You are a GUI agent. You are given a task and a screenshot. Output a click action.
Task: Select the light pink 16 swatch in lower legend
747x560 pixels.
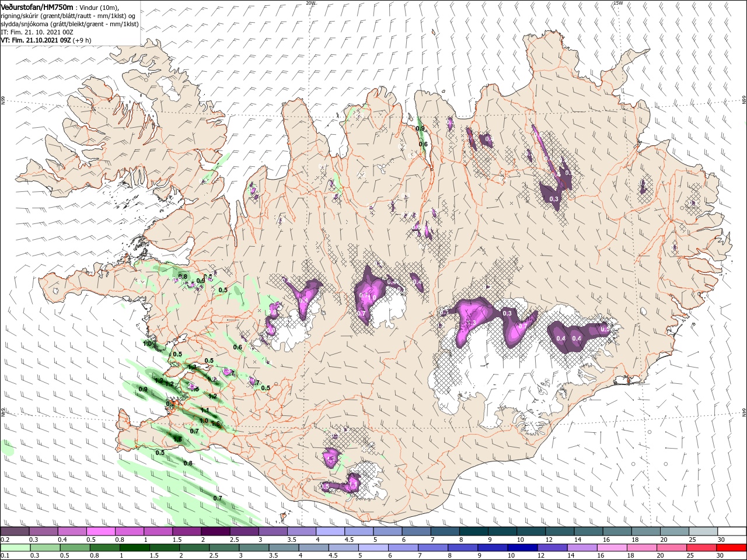pyautogui.click(x=612, y=548)
